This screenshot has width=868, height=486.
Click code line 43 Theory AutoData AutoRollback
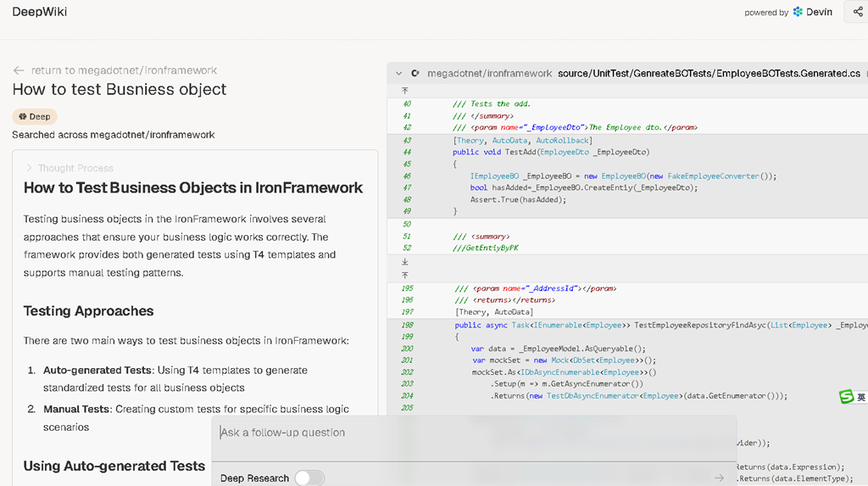(522, 140)
